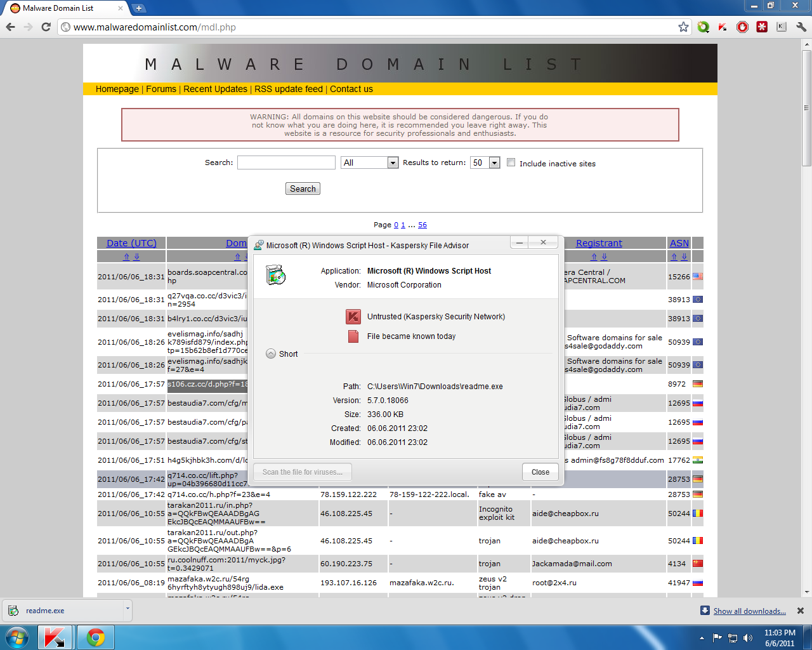The width and height of the screenshot is (812, 650).
Task: Click the red Kaspersky Untrusted status icon
Action: click(x=353, y=316)
